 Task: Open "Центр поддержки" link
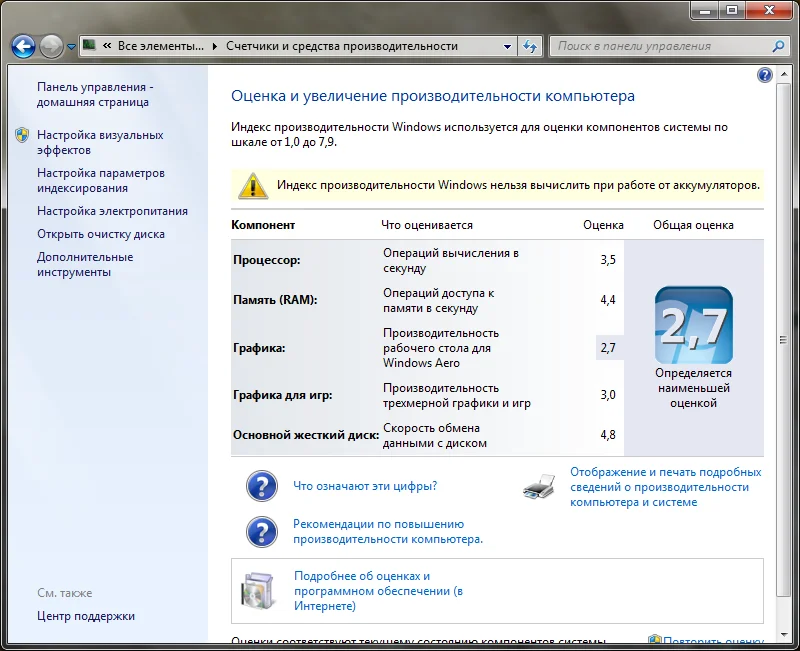[x=86, y=616]
